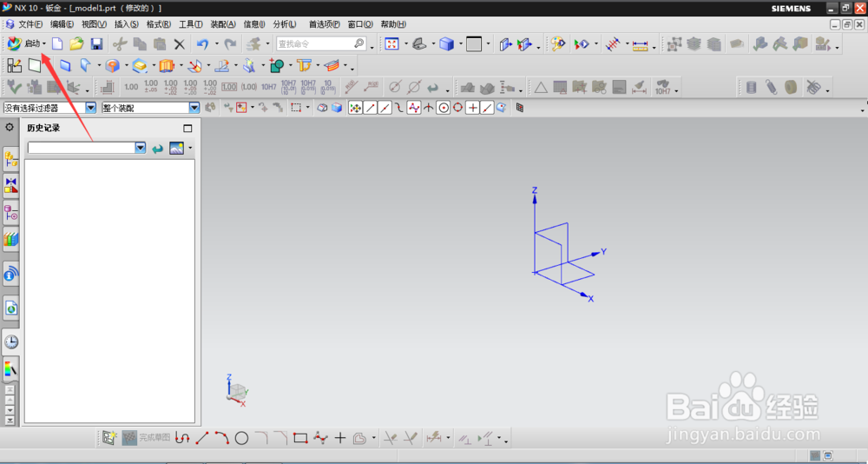The height and width of the screenshot is (464, 868).
Task: Click the Undo arrow icon
Action: tap(202, 43)
